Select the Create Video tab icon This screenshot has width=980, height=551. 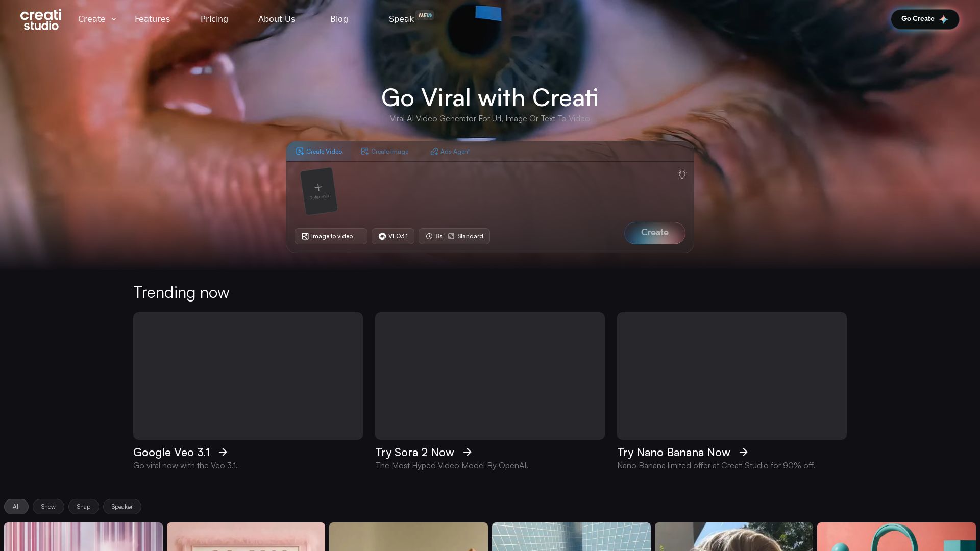pos(300,152)
